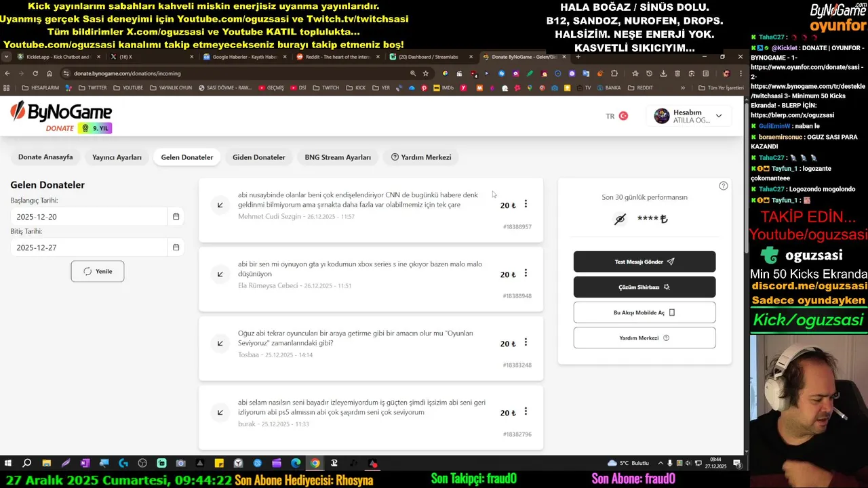This screenshot has width=868, height=488.
Task: Click weather widget 5°C Bulutlu
Action: point(629,463)
